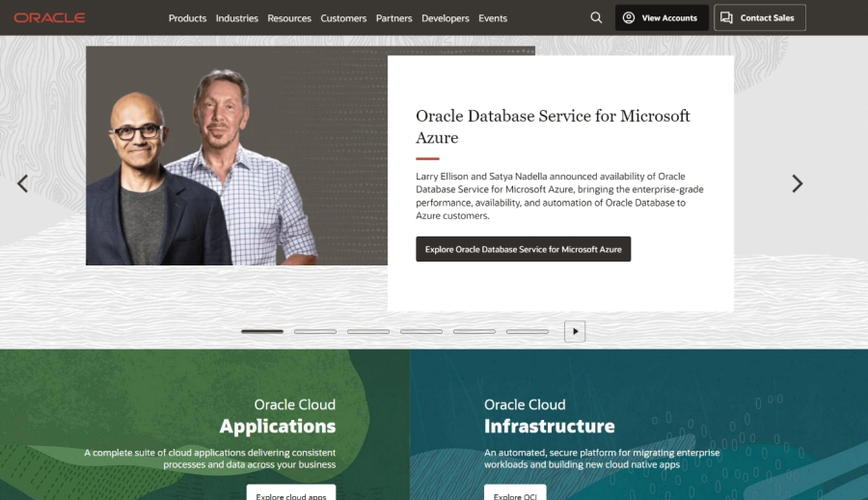Jump to the fourth carousel indicator
The width and height of the screenshot is (868, 500).
(421, 331)
